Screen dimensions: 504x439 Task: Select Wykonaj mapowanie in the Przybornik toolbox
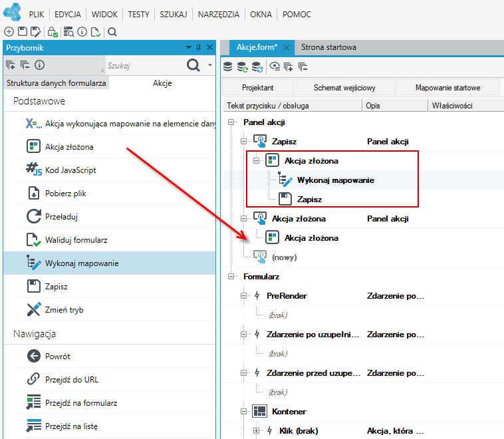pyautogui.click(x=109, y=263)
